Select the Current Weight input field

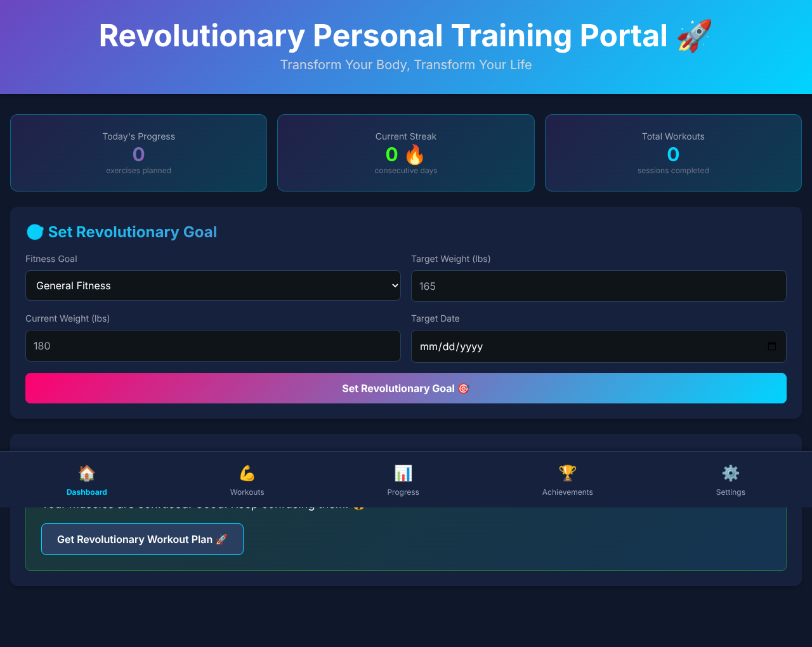click(213, 346)
